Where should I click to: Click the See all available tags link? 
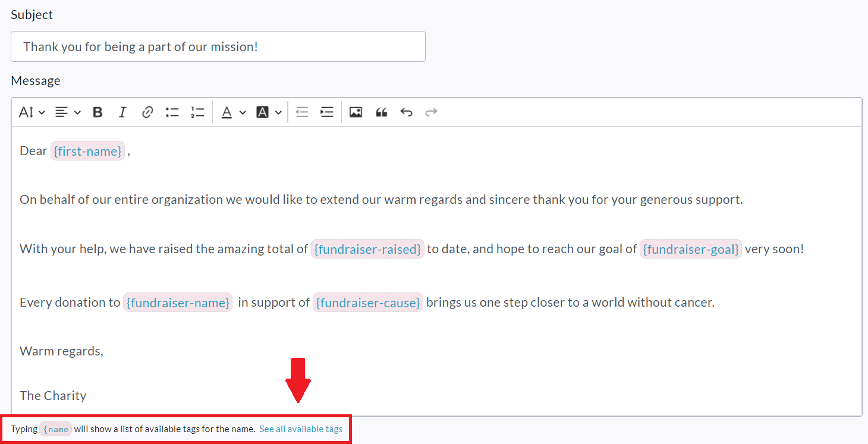point(301,429)
